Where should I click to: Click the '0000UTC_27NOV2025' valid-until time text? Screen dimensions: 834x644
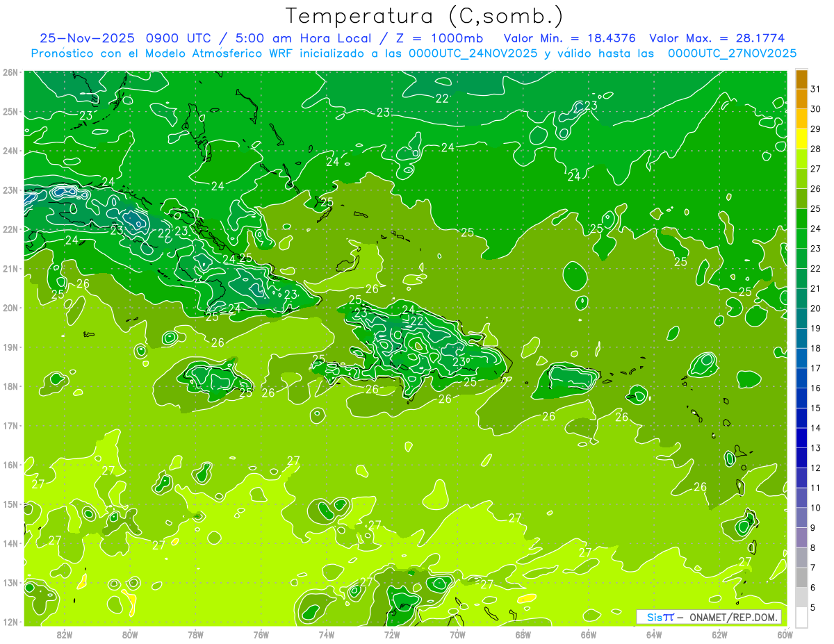pos(732,53)
